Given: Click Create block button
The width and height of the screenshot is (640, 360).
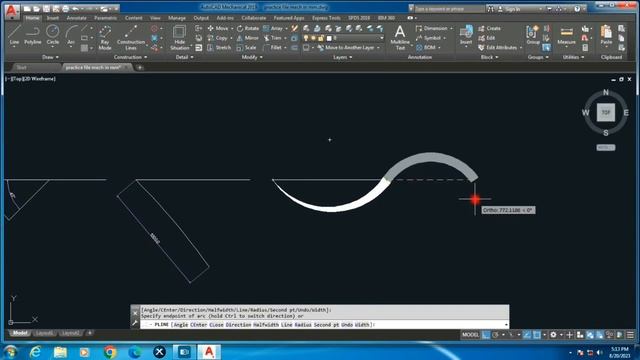Looking at the screenshot, I should 489,28.
